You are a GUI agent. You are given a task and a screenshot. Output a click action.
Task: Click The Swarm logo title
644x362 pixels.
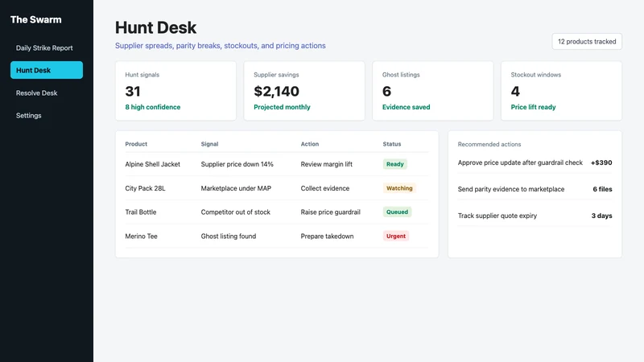pos(35,19)
